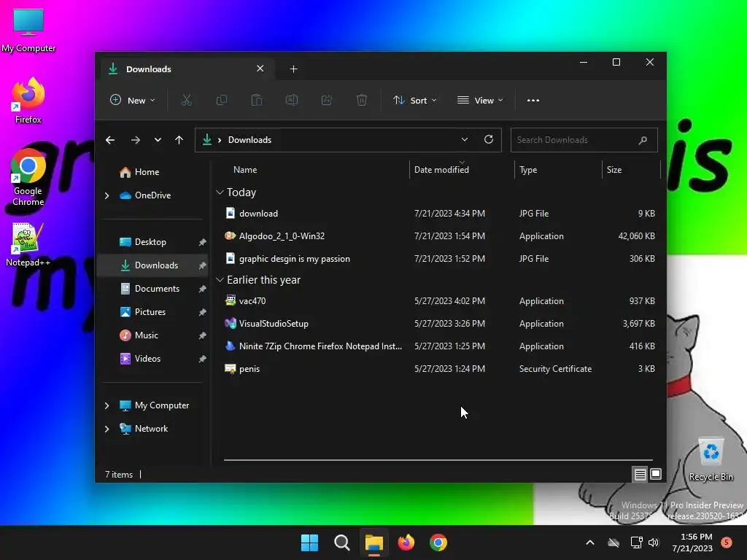Select Algodoo_2_1_0-Win32 application
This screenshot has height=560, width=747.
tap(438, 236)
